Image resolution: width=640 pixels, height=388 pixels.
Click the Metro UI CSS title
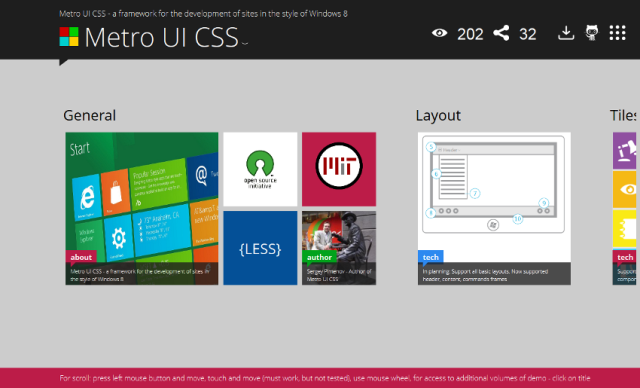(161, 37)
